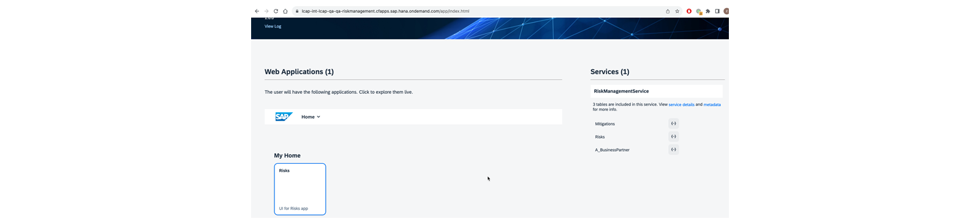Expand the Home dropdown menu

coord(311,117)
